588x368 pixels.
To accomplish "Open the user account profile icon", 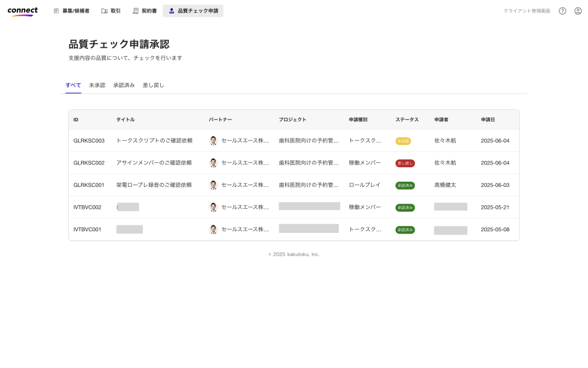I will [x=578, y=11].
